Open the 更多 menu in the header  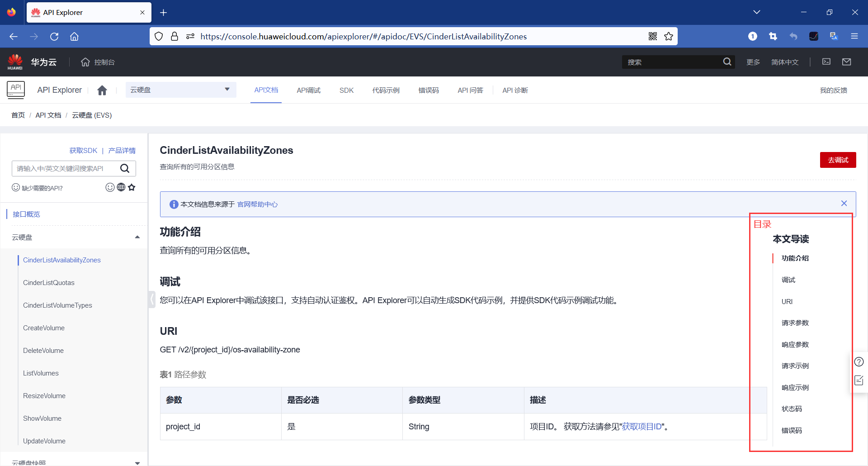click(x=753, y=62)
